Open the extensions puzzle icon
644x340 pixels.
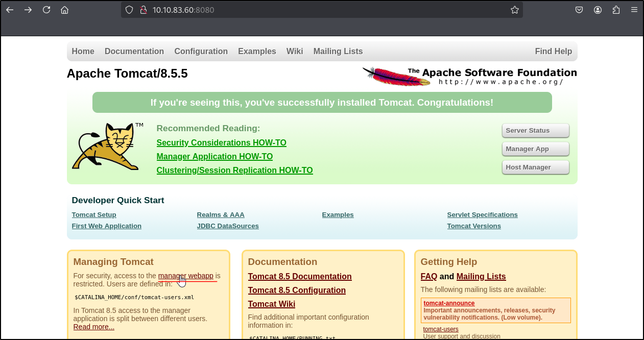click(616, 10)
